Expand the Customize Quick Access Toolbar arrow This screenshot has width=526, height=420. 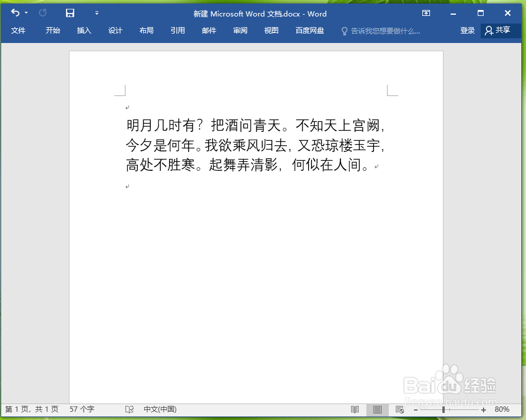click(97, 13)
